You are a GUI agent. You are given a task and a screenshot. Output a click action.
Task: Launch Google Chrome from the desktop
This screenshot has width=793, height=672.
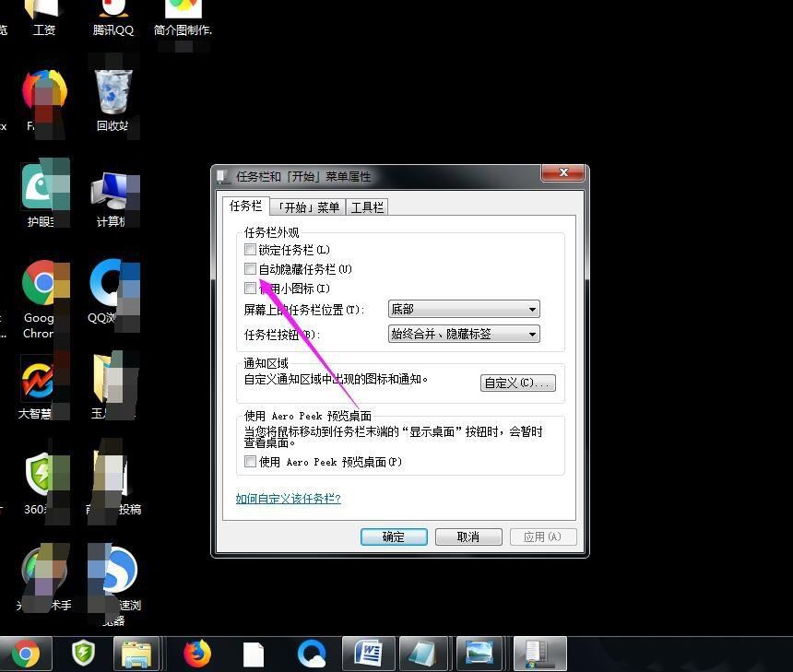[41, 281]
